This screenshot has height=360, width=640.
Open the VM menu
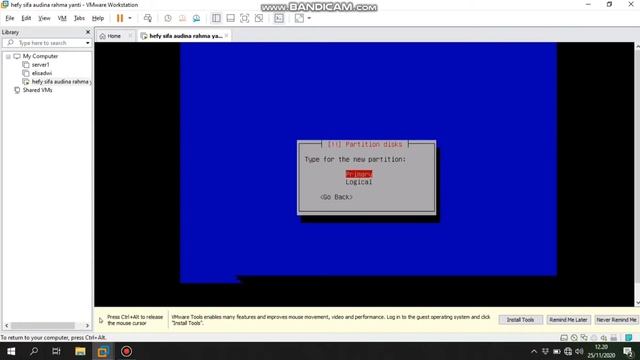coord(62,18)
